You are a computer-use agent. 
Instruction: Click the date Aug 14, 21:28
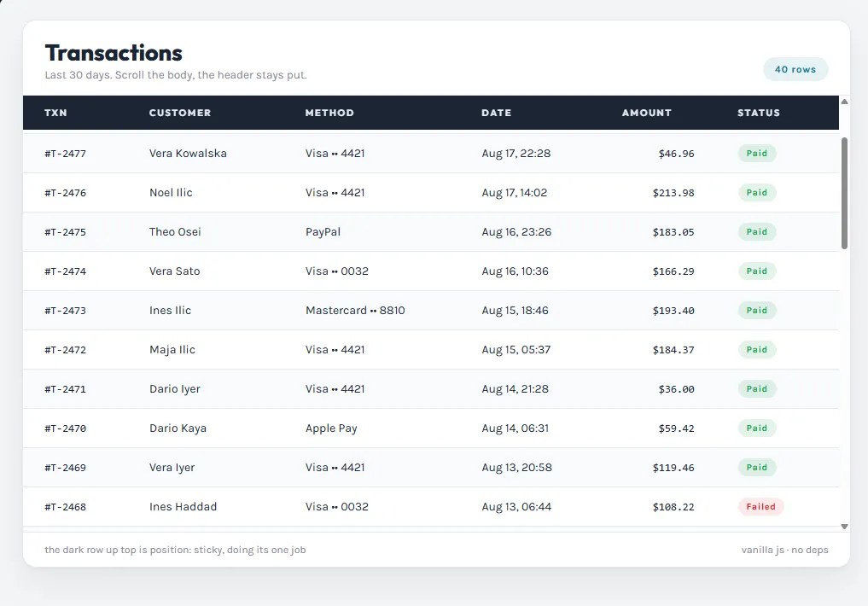(x=515, y=389)
